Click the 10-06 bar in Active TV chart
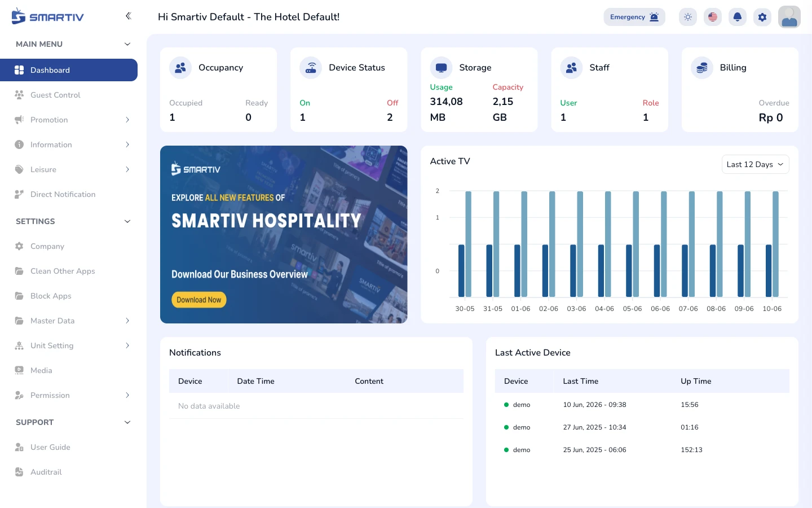Image resolution: width=812 pixels, height=508 pixels. 772,244
